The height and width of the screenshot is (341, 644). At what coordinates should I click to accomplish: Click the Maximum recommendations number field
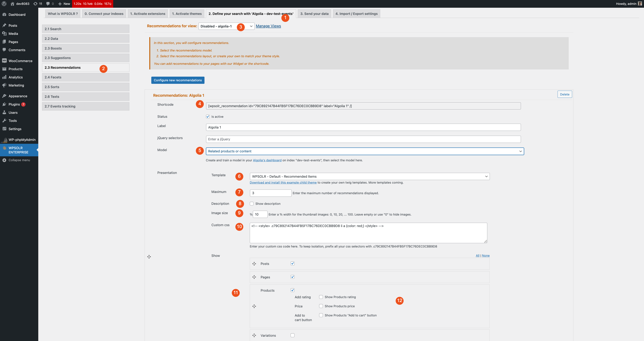270,193
